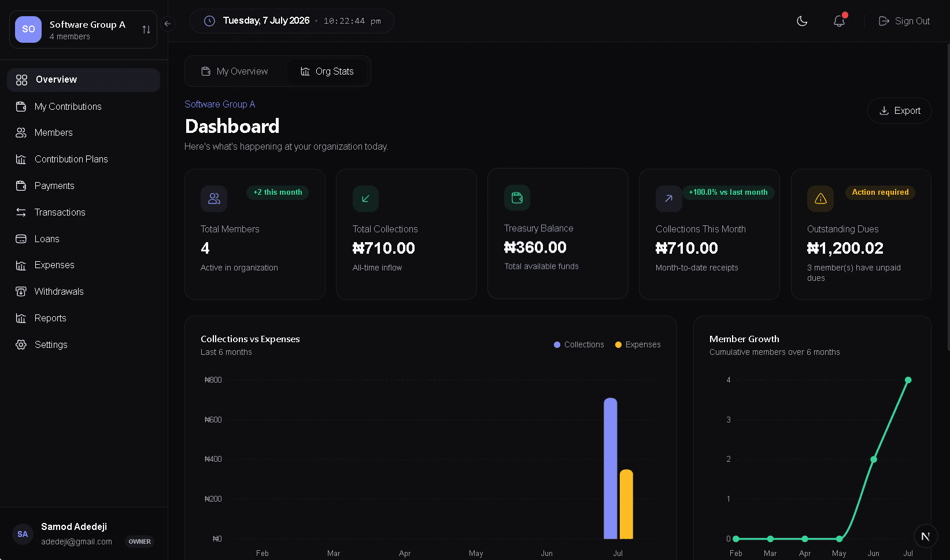Click the Outstanding Dues warning icon
This screenshot has width=950, height=560.
tap(820, 199)
